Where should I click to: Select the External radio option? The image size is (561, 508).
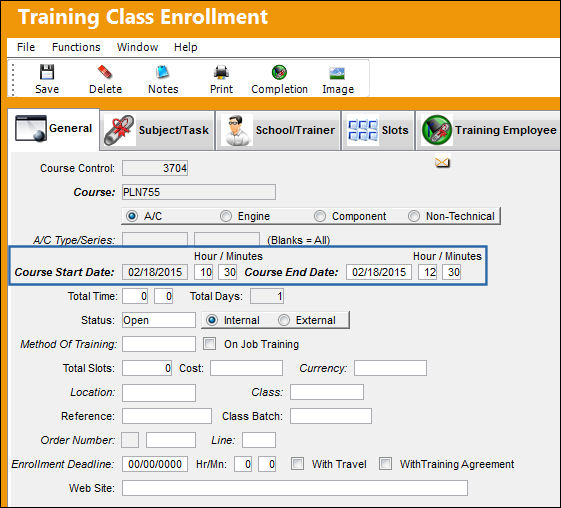coord(284,320)
